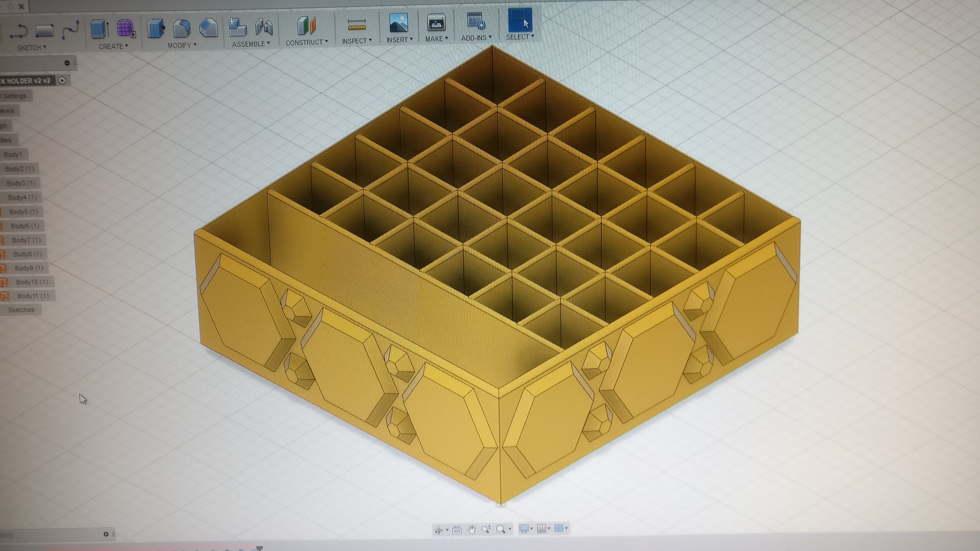
Task: Open the Grid and Snaps dropdown arrow
Action: pyautogui.click(x=549, y=528)
